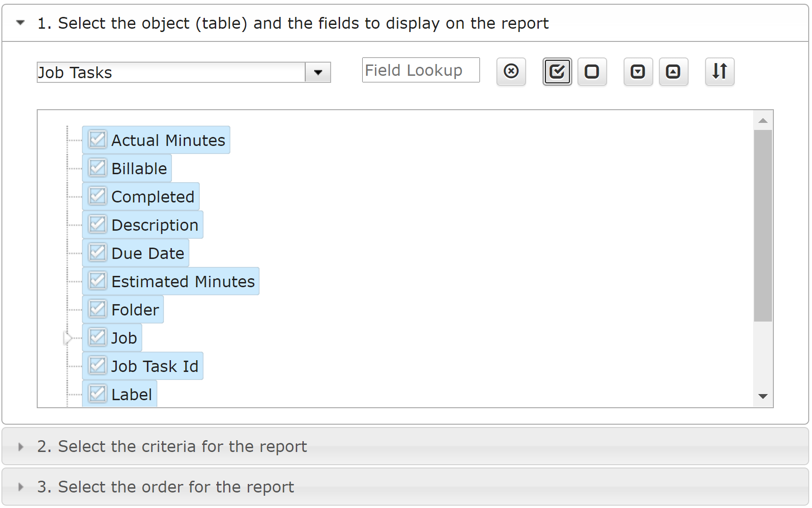Open the Job Tasks object dropdown
The width and height of the screenshot is (812, 508).
click(x=318, y=72)
